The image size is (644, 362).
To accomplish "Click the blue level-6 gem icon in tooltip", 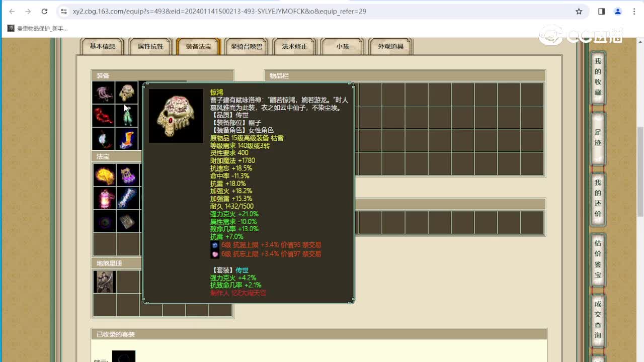I will click(x=215, y=245).
